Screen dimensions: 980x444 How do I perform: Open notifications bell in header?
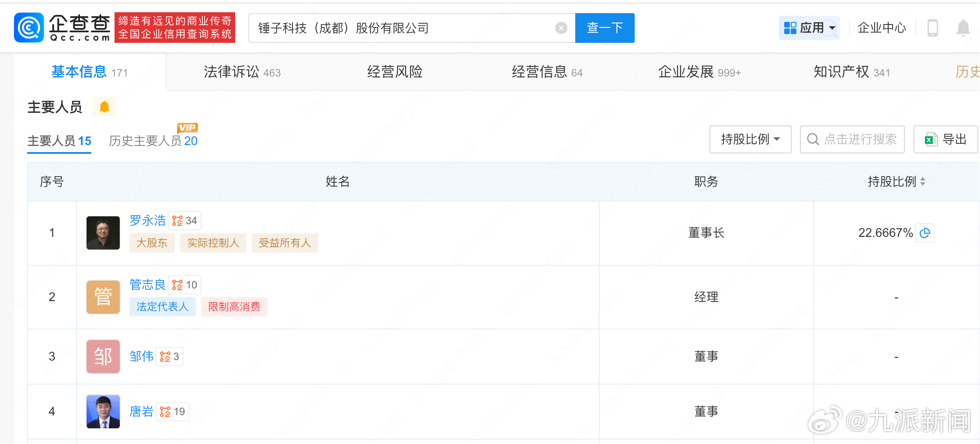pos(963,28)
